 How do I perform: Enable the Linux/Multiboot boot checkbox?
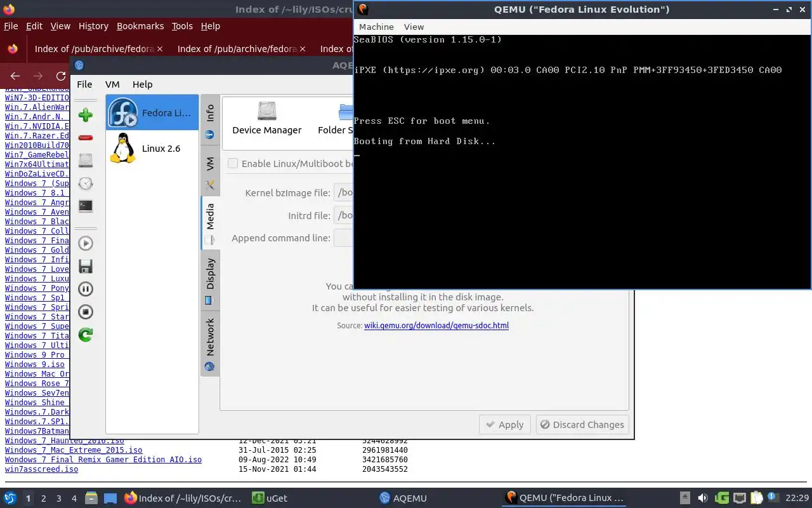tap(233, 163)
